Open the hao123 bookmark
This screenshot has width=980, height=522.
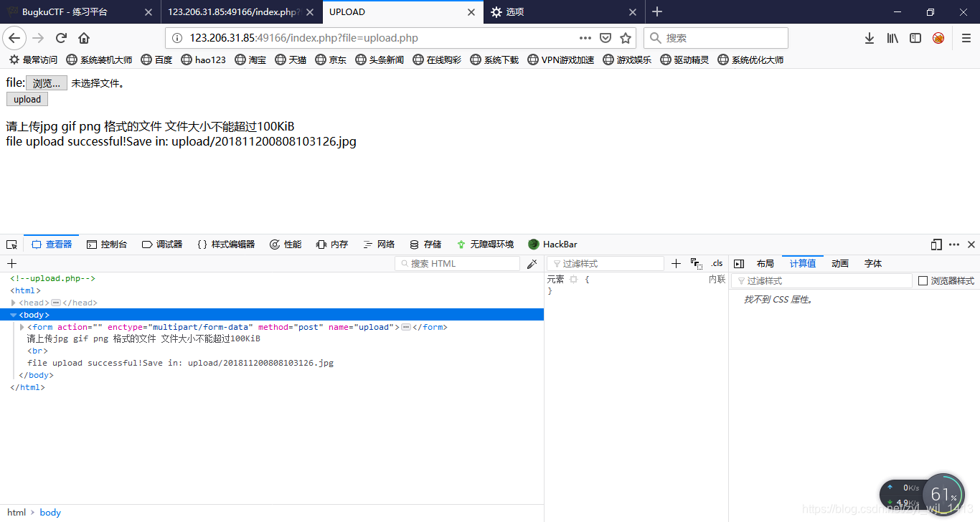coord(203,60)
